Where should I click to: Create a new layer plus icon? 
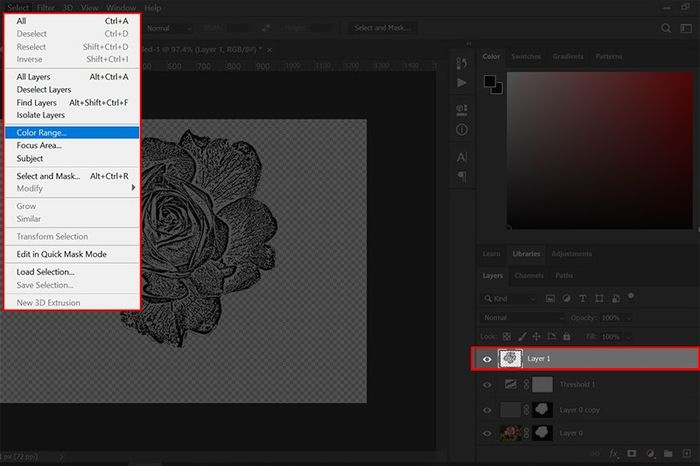point(686,454)
